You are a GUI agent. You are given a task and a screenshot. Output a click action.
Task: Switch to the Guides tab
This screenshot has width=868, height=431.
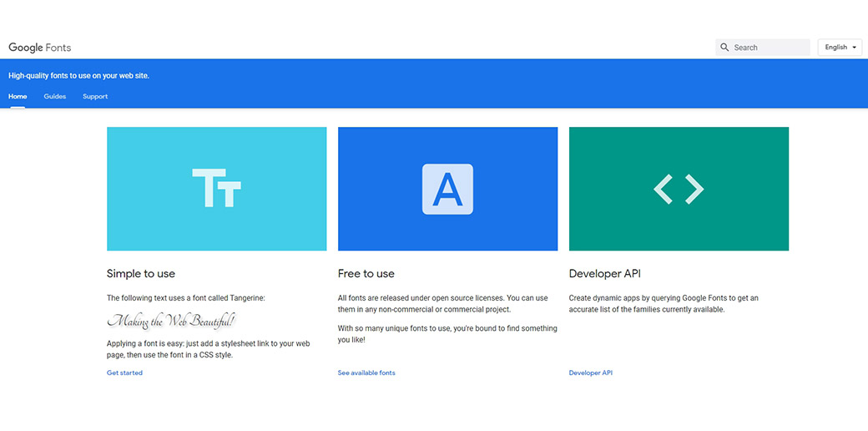(x=55, y=96)
